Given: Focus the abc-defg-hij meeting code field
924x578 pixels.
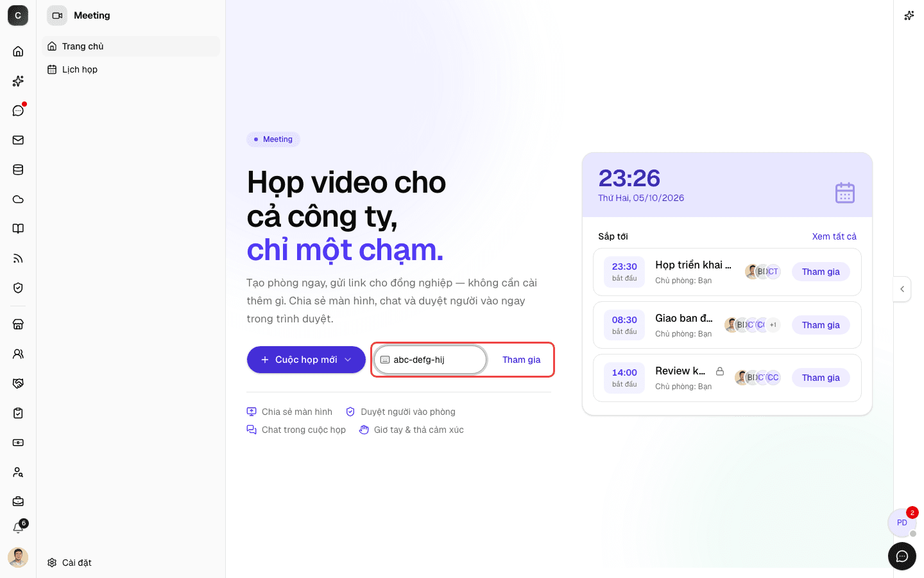Looking at the screenshot, I should (x=431, y=360).
